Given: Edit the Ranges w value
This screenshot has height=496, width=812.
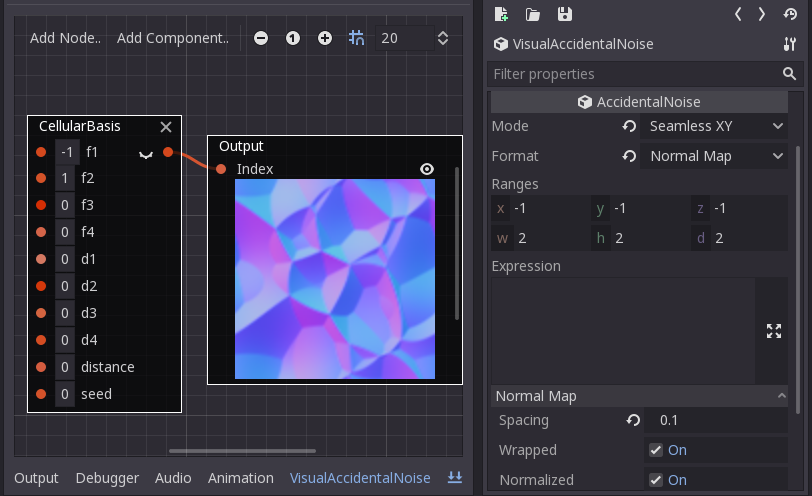Looking at the screenshot, I should [x=541, y=238].
